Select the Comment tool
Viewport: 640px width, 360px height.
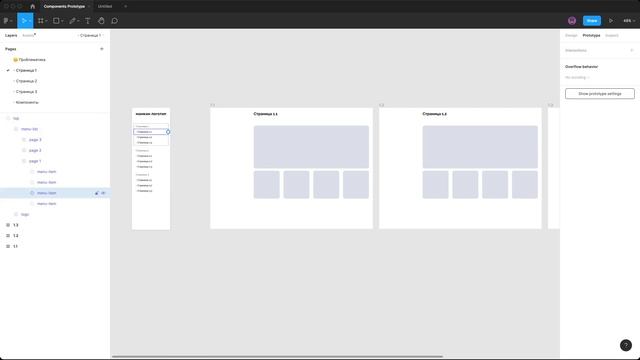click(x=115, y=21)
